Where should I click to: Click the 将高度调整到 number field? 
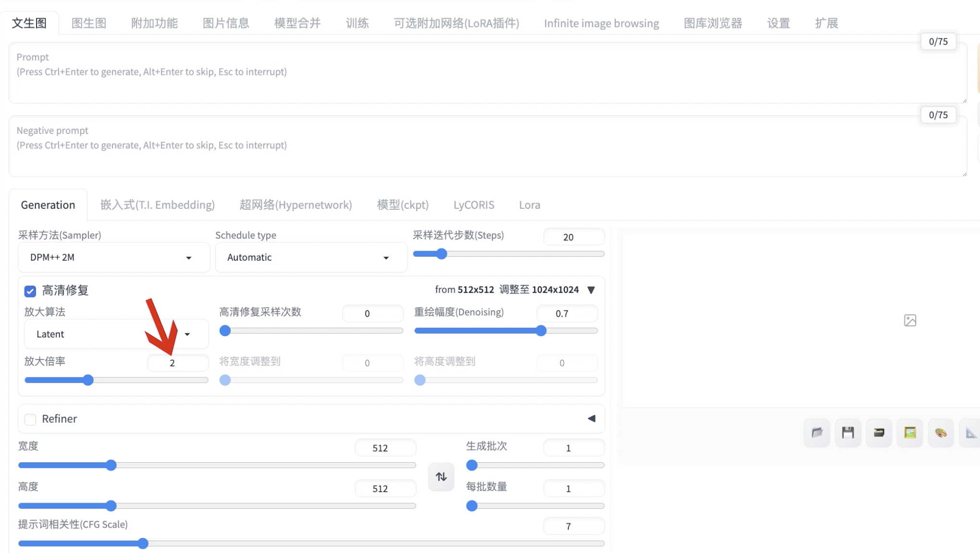coord(567,363)
